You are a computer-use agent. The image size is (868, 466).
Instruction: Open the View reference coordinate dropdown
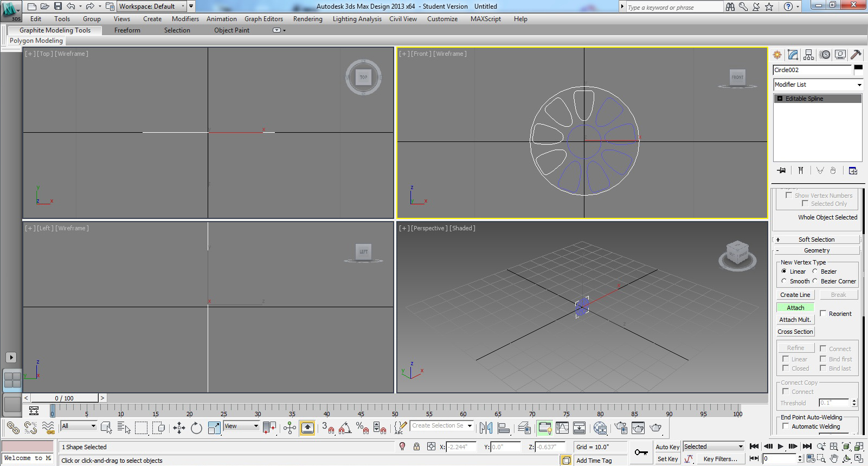[241, 426]
